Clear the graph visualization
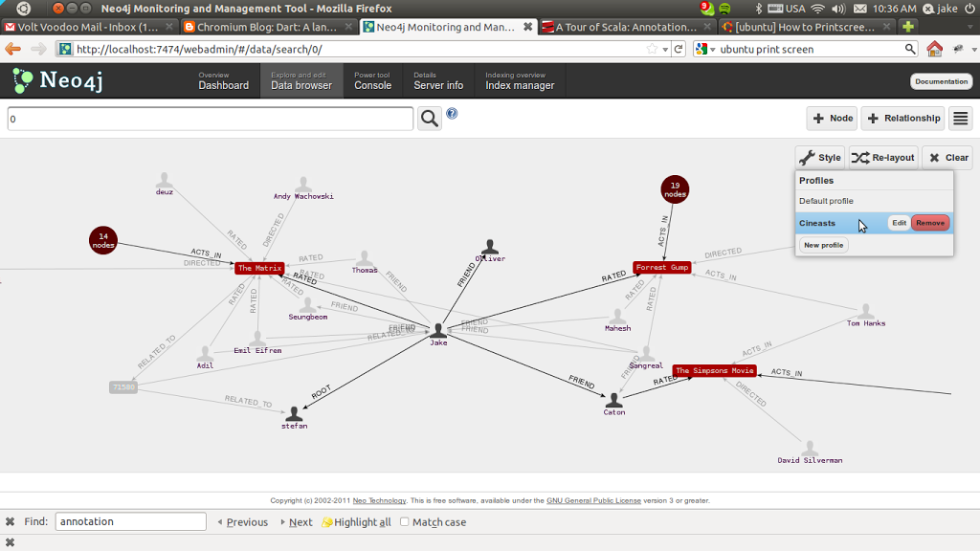 [x=948, y=158]
